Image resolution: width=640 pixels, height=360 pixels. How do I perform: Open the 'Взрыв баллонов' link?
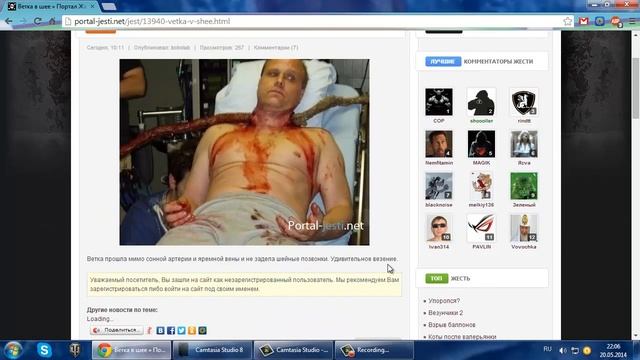tap(452, 325)
